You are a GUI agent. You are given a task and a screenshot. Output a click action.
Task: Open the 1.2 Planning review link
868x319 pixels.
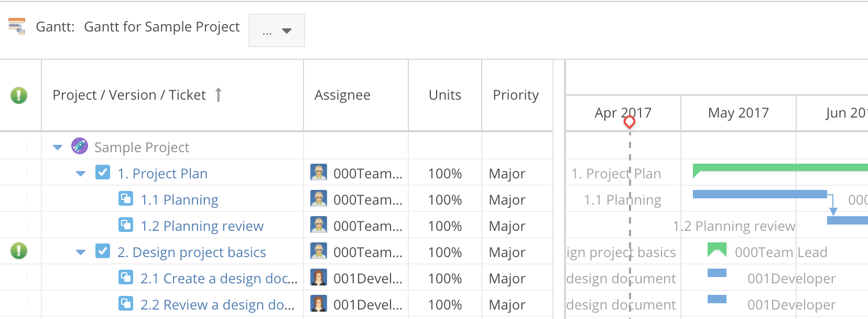[202, 226]
